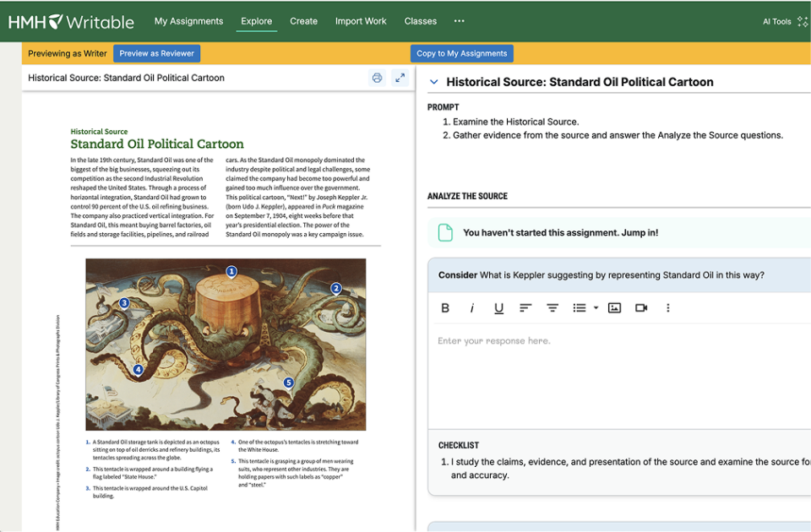Toggle bold formatting in response editor
Viewport: 811px width, 532px height.
point(445,308)
